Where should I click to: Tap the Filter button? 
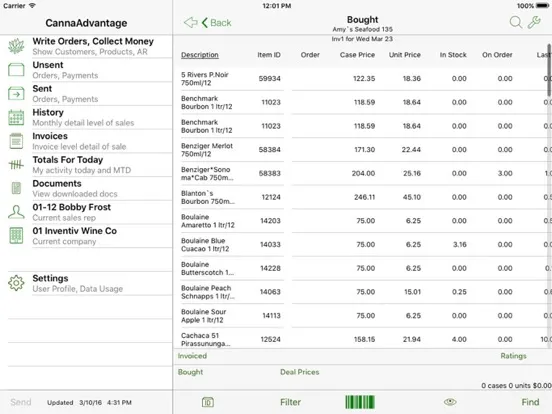(x=290, y=402)
